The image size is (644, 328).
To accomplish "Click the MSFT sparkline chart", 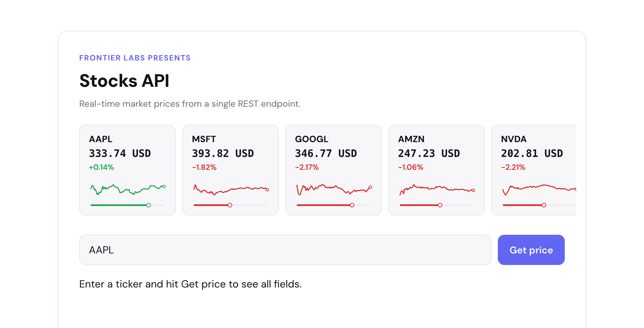I will coord(231,190).
